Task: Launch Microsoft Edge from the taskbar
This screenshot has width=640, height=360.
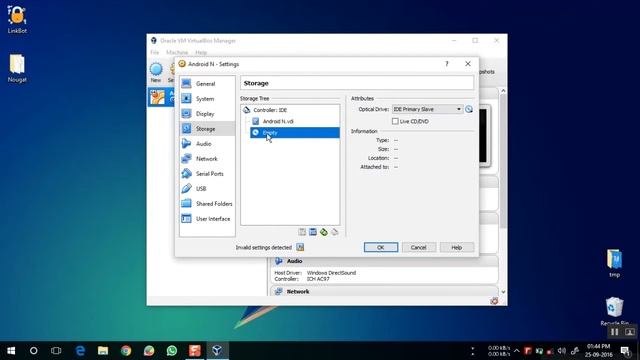Action: coord(80,351)
